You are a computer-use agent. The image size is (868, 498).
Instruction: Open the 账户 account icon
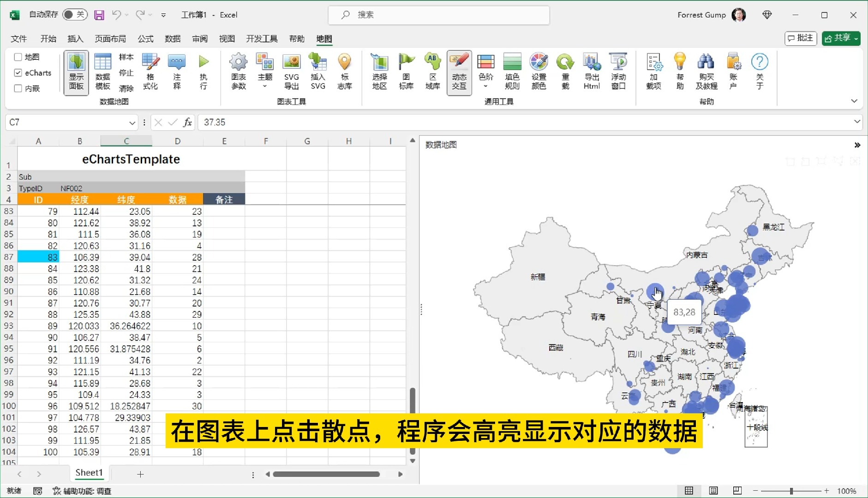click(x=733, y=72)
